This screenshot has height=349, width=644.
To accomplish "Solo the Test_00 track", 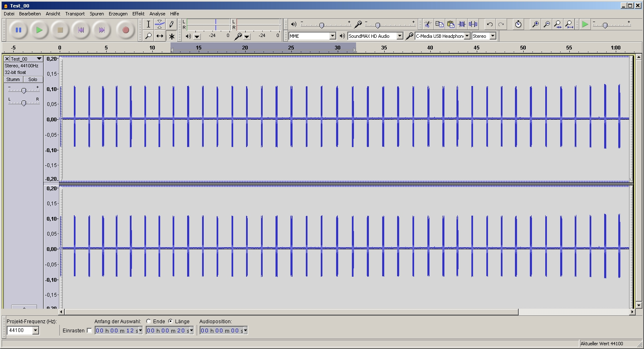I will tap(33, 79).
